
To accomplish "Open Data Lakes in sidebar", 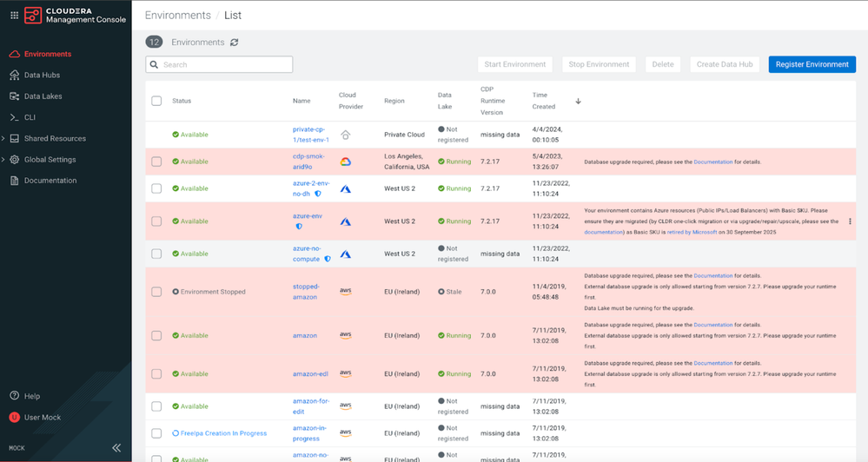I will point(43,96).
